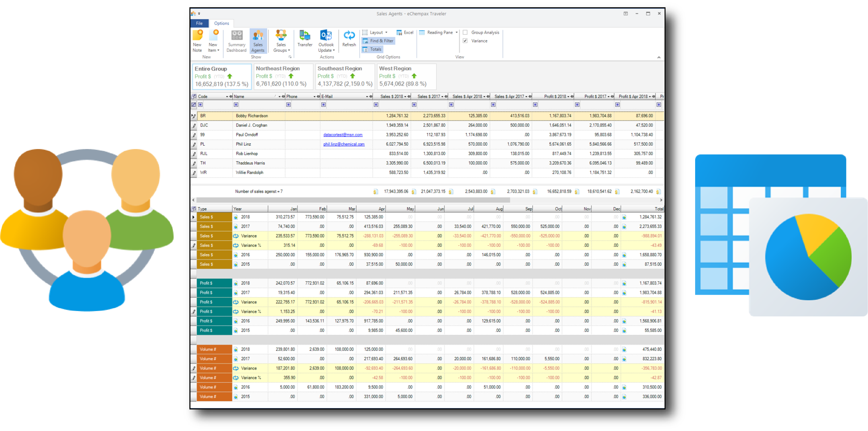868x431 pixels.
Task: Open the Phone column filter dropdown
Action: tap(314, 97)
